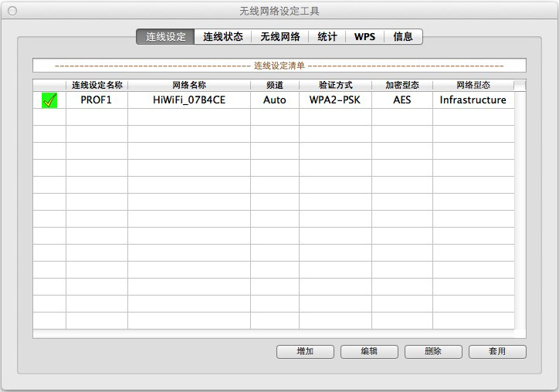
Task: Open the 无线网络 tab
Action: coord(279,37)
